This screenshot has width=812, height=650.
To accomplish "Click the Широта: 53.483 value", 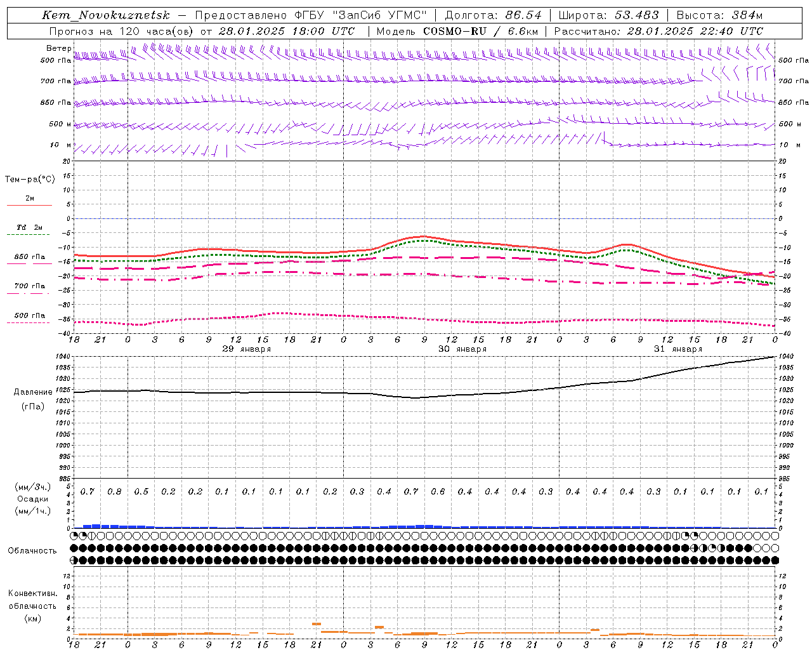I will [x=609, y=15].
